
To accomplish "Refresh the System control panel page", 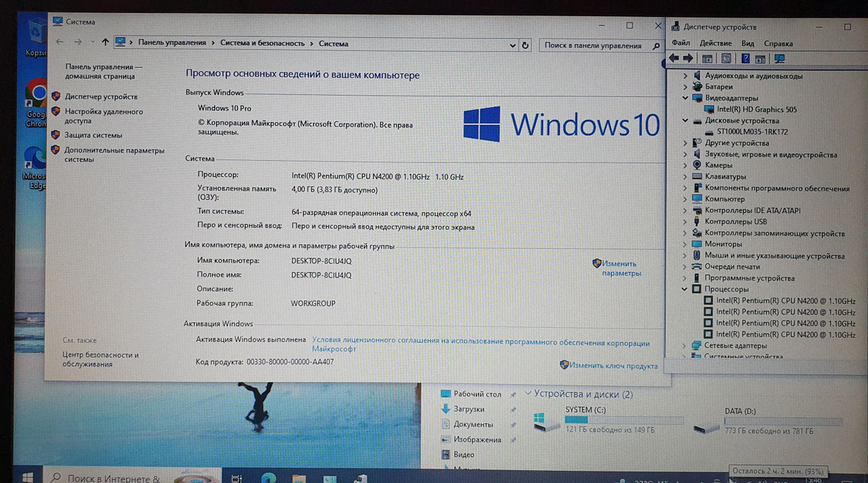I will (x=525, y=45).
